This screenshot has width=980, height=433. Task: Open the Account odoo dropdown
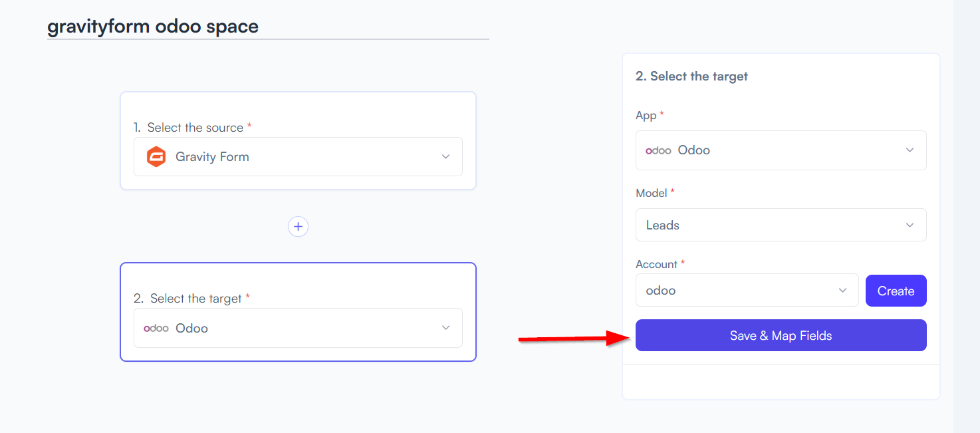(x=747, y=291)
